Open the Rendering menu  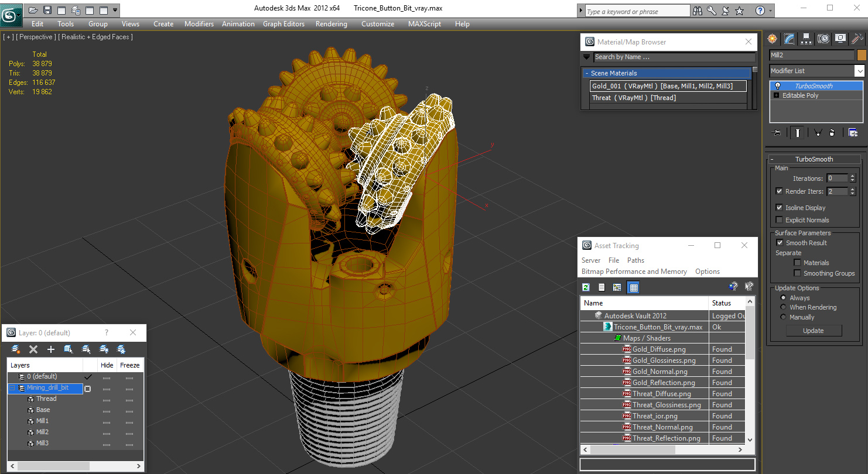click(331, 24)
